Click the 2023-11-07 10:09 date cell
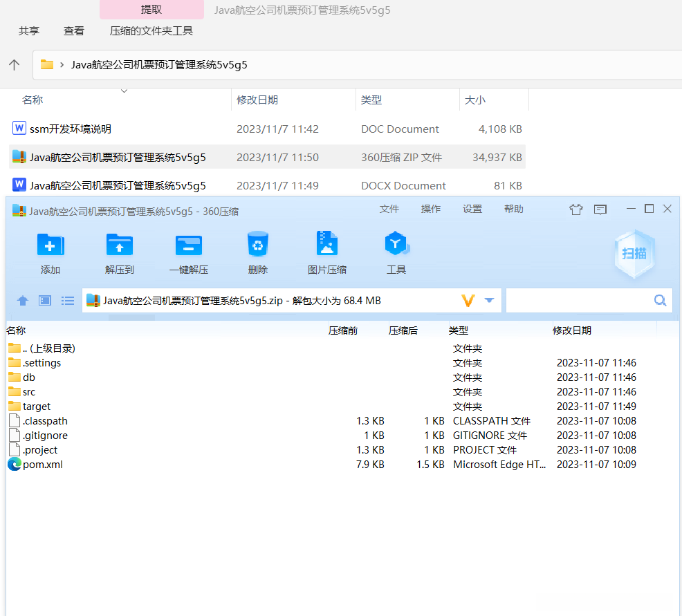 596,465
